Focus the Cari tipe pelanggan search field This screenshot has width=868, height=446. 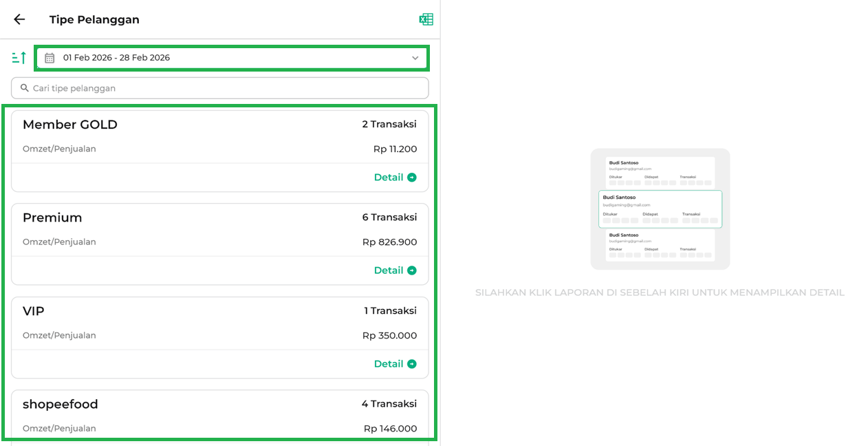pos(220,88)
